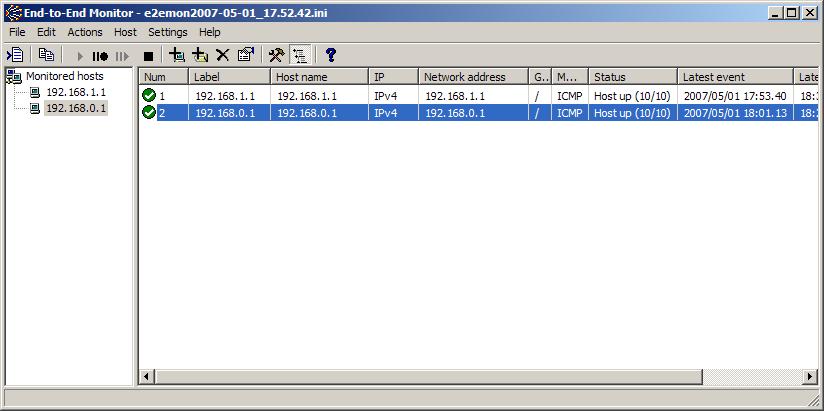Click the black stop monitoring square
This screenshot has width=824, height=411.
coord(149,56)
